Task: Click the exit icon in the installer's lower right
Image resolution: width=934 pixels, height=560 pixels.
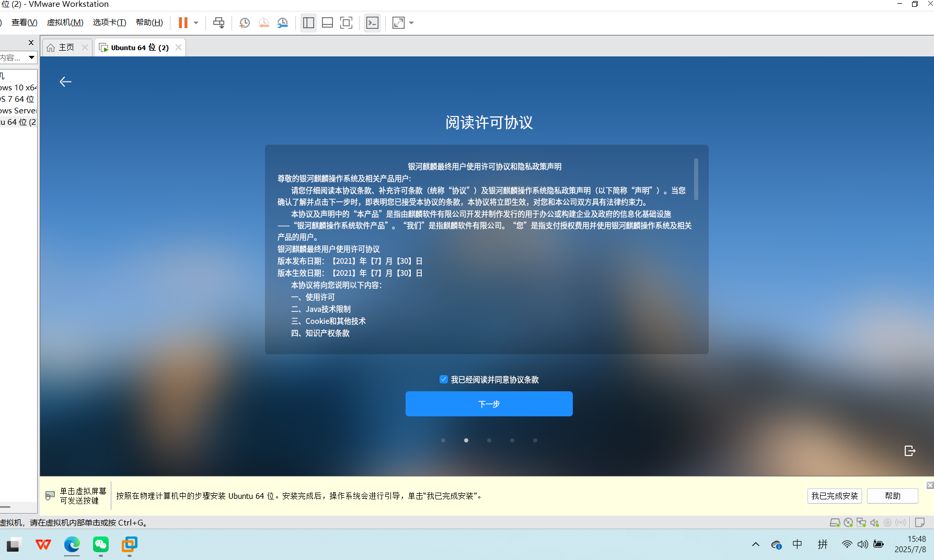Action: [909, 451]
